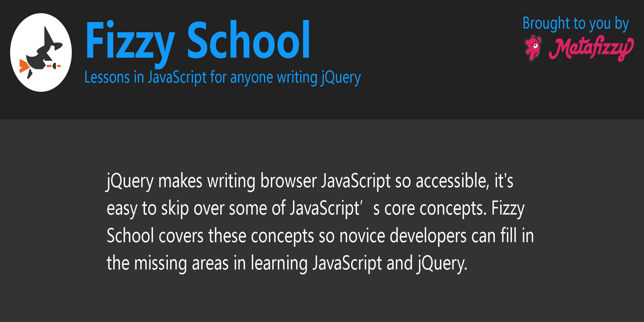Viewport: 644px width, 322px height.
Task: Select the "Lessons in JavaScript" subtitle
Action: point(222,77)
